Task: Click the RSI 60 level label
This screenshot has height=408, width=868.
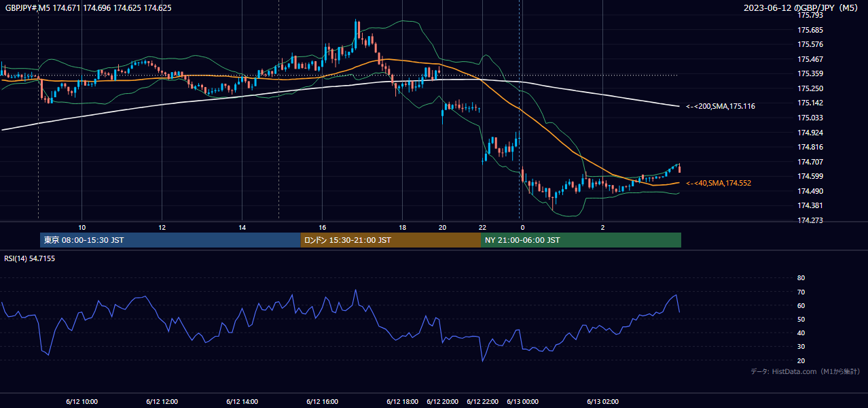Action: (801, 305)
